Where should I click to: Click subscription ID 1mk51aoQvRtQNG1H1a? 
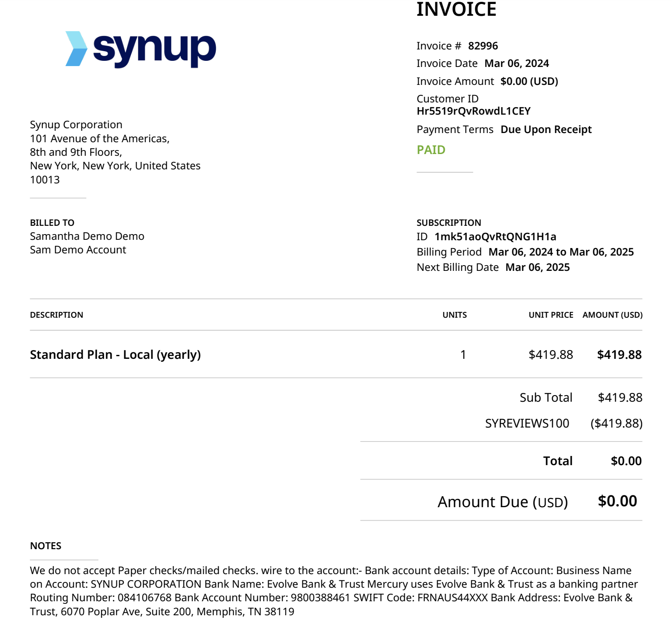click(x=495, y=237)
